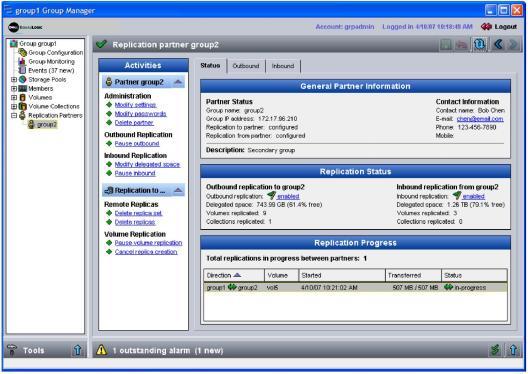Click the alarms panel up-arrow icon
The height and width of the screenshot is (374, 528).
click(513, 350)
